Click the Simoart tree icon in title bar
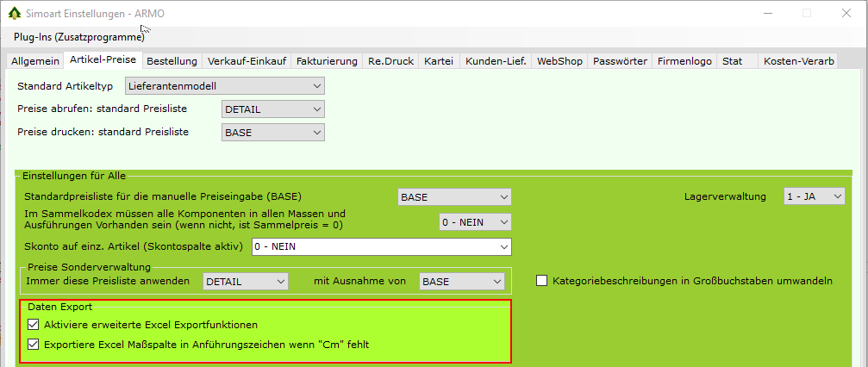 [14, 12]
